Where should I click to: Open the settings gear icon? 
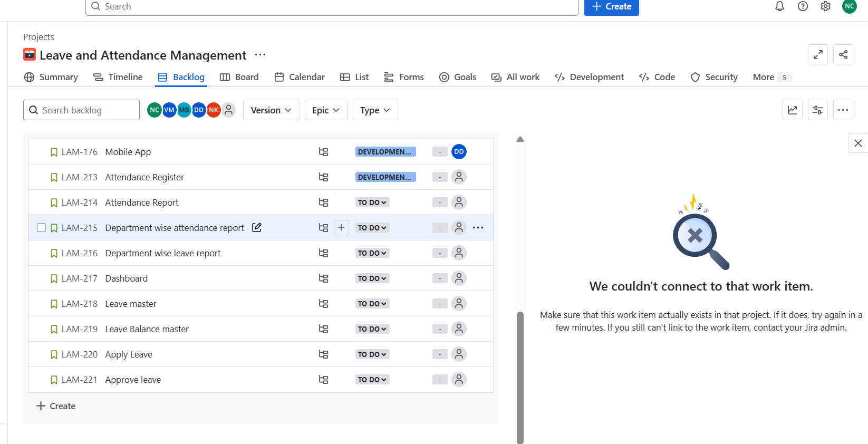click(x=825, y=6)
